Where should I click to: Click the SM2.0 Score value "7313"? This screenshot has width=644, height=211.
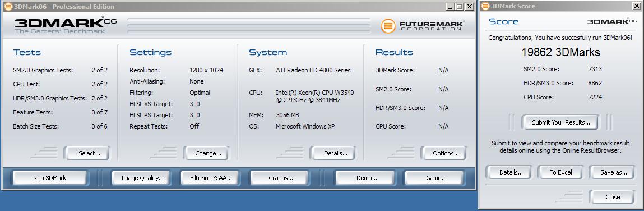pos(595,69)
